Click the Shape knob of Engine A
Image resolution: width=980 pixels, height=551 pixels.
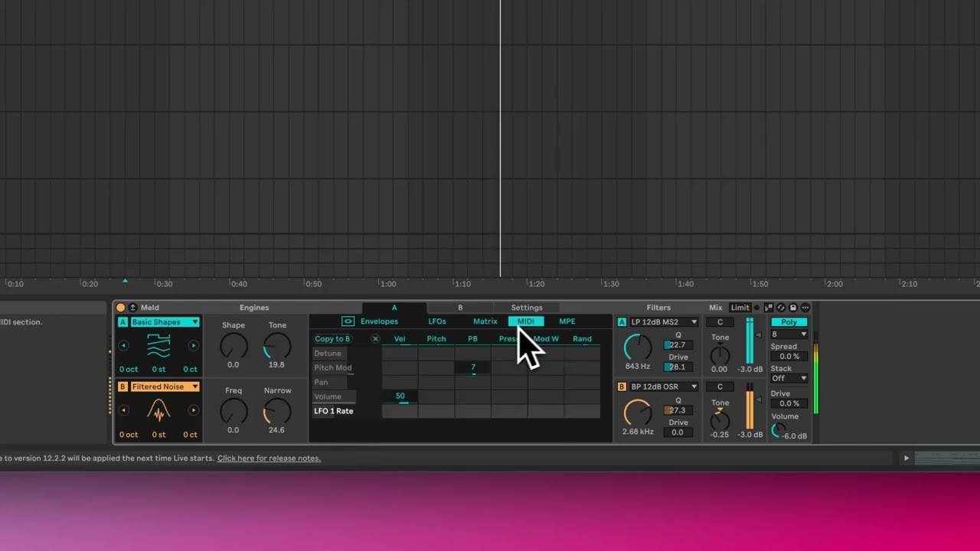pos(234,347)
